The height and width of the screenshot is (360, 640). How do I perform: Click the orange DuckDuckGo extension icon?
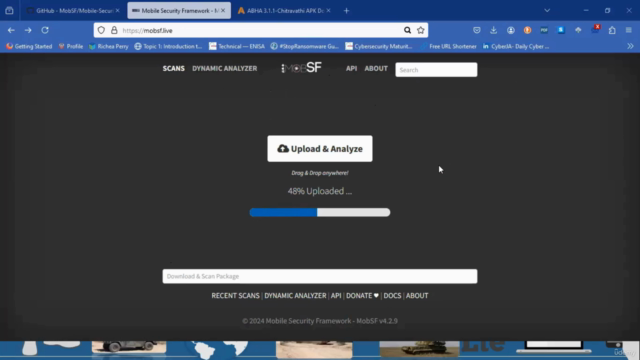(x=527, y=30)
